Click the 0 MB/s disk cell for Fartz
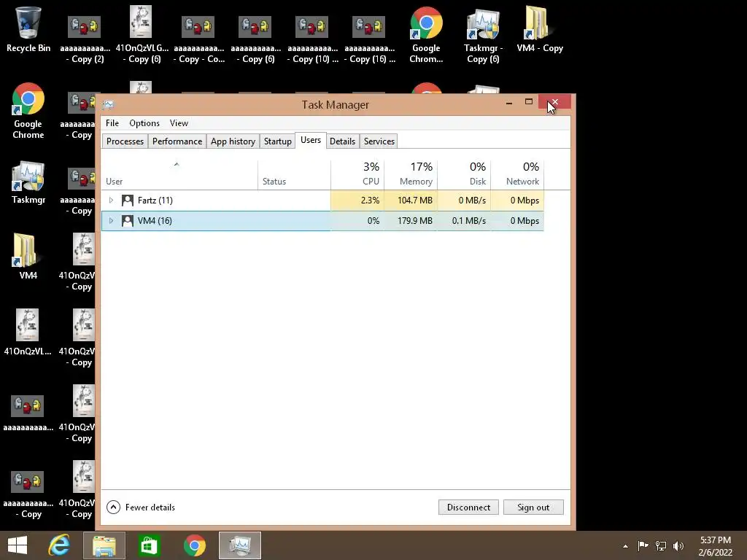Viewport: 747px width, 560px height. [x=464, y=201]
